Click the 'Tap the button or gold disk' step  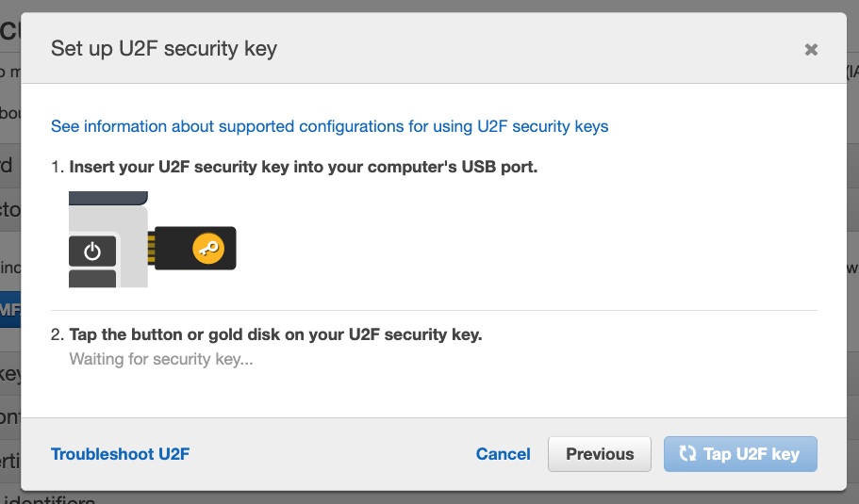coord(275,334)
